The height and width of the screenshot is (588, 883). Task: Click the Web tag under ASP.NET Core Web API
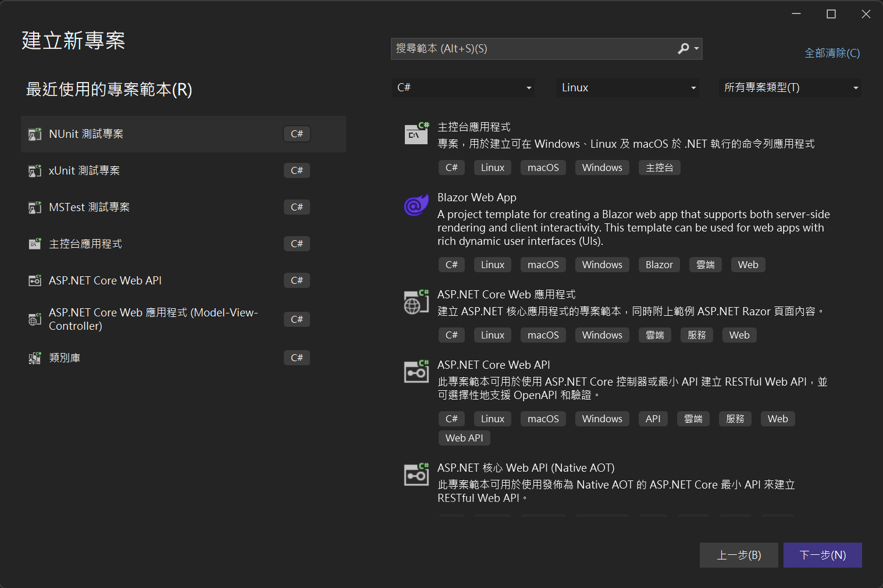pos(778,419)
